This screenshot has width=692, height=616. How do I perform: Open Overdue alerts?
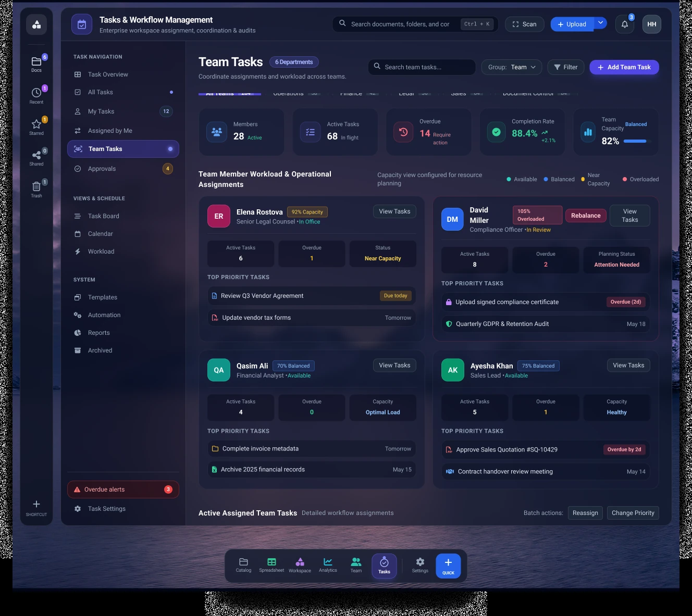coord(123,489)
